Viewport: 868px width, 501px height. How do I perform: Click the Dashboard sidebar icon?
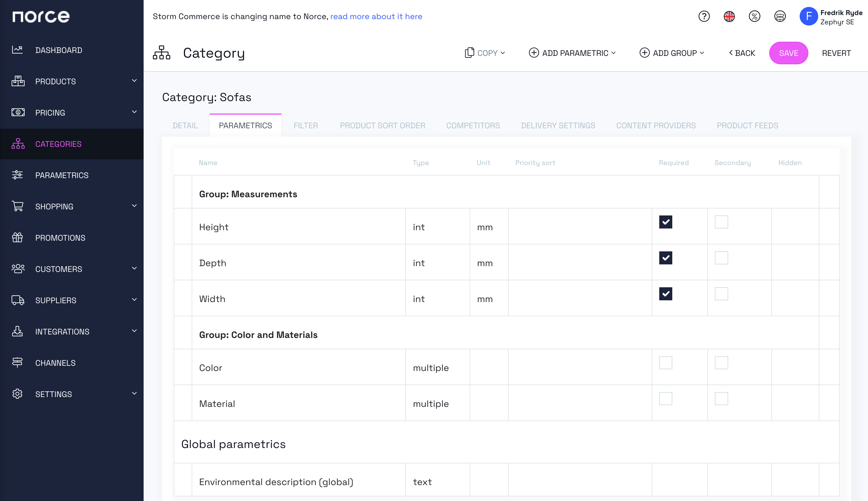pos(17,50)
